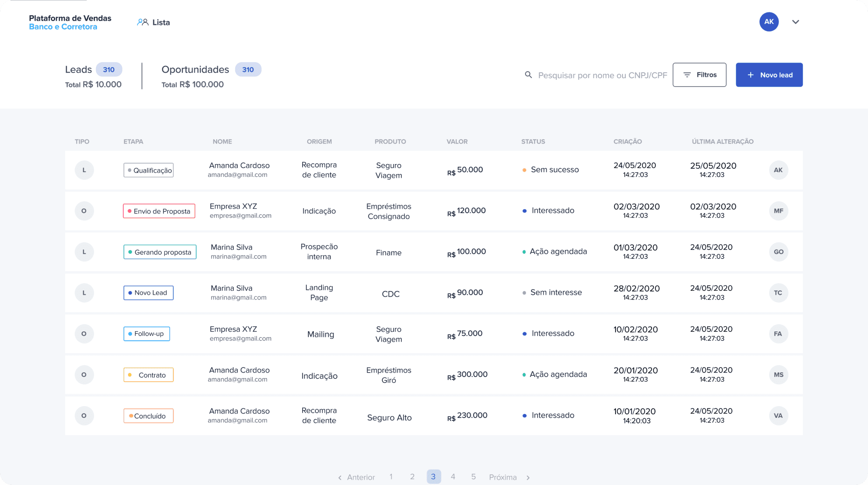
Task: Open the Lista view tab
Action: click(x=161, y=22)
